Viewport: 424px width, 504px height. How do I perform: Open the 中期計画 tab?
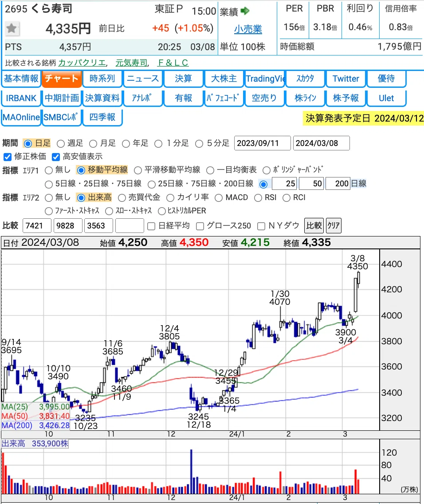(62, 98)
